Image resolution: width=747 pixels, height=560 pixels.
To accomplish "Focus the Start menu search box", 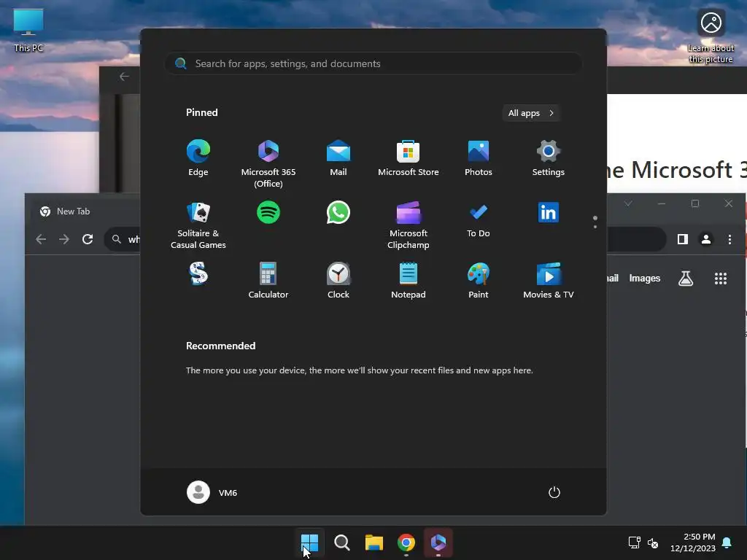I will click(x=373, y=63).
